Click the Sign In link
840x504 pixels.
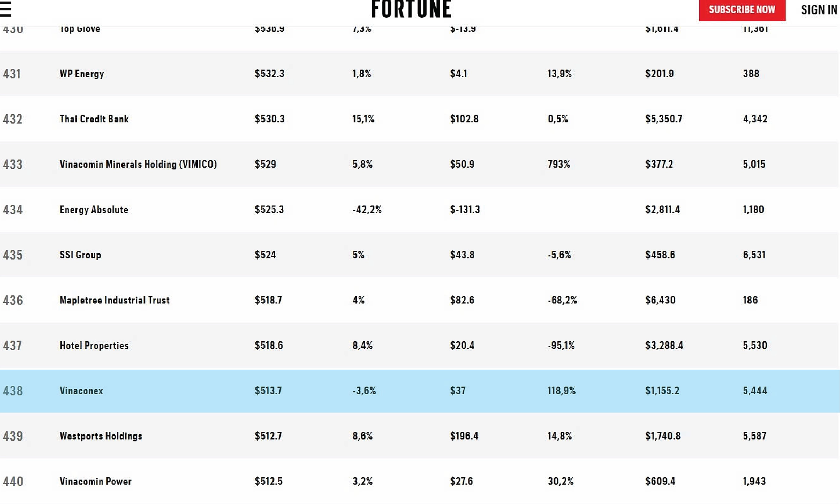(x=819, y=10)
